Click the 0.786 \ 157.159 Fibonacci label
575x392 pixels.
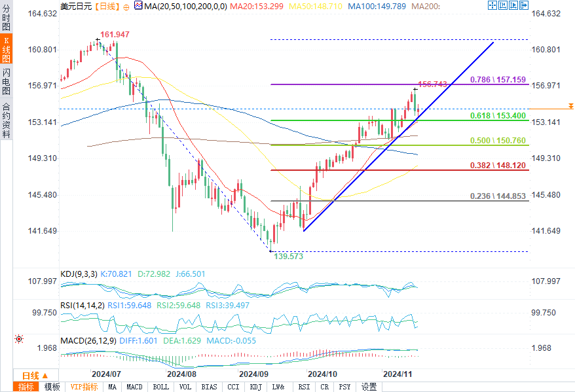pos(498,79)
